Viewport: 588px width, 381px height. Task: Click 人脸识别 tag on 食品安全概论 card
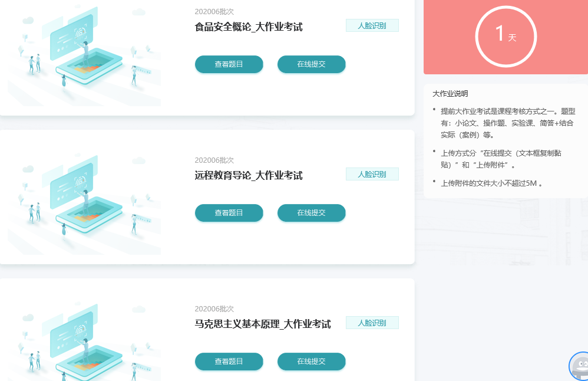372,25
